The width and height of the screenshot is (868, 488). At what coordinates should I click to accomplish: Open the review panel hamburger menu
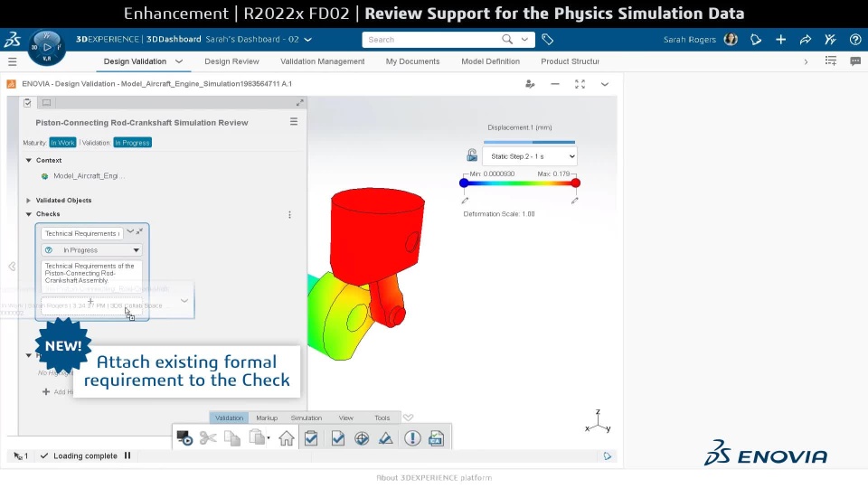pos(294,122)
